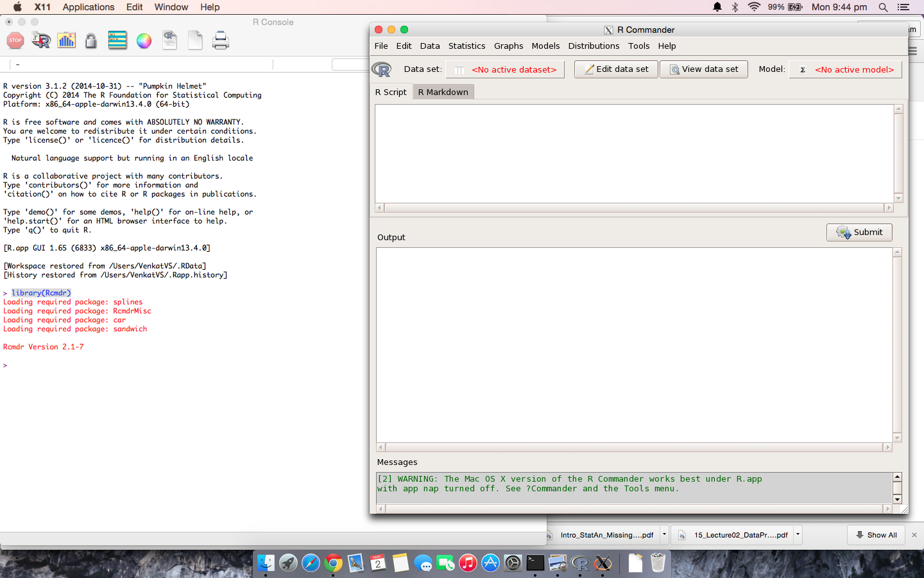Click the R logo in R Commander
Viewport: 924px width, 578px height.
point(382,69)
